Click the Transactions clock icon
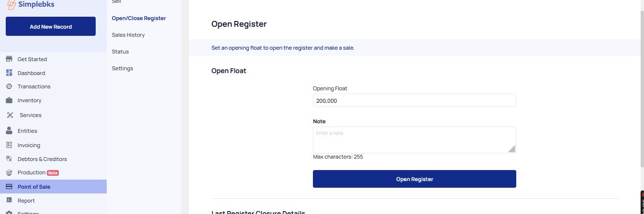This screenshot has width=644, height=214. pyautogui.click(x=9, y=86)
